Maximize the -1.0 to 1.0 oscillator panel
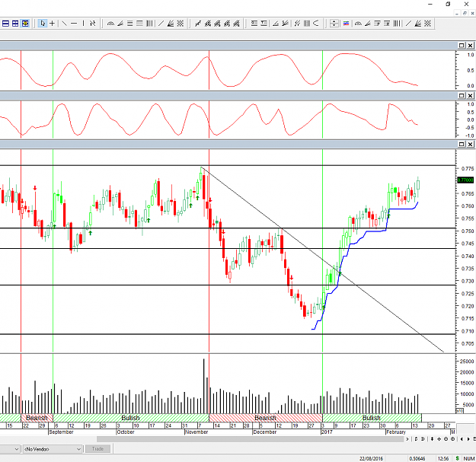The image size is (476, 462). coord(462,96)
